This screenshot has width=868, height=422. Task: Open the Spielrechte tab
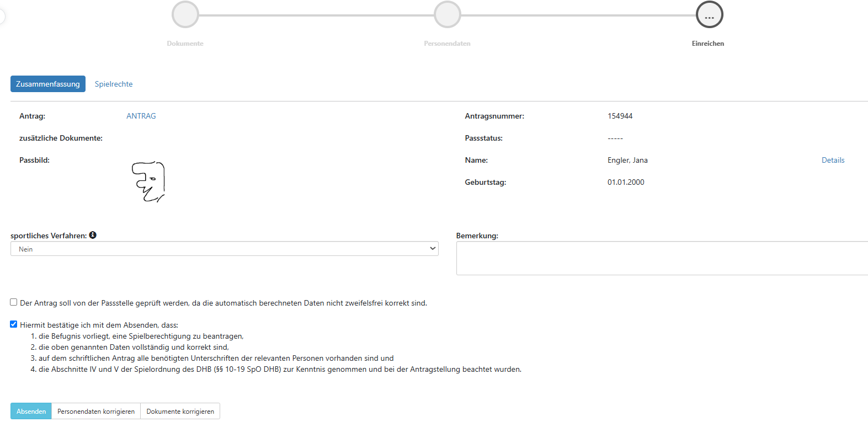[x=114, y=84]
